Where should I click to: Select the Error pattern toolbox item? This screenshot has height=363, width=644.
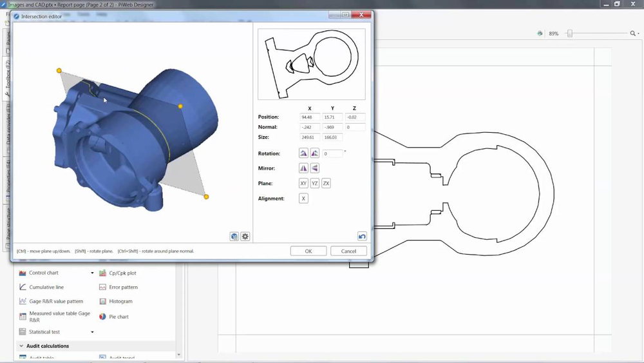point(118,287)
